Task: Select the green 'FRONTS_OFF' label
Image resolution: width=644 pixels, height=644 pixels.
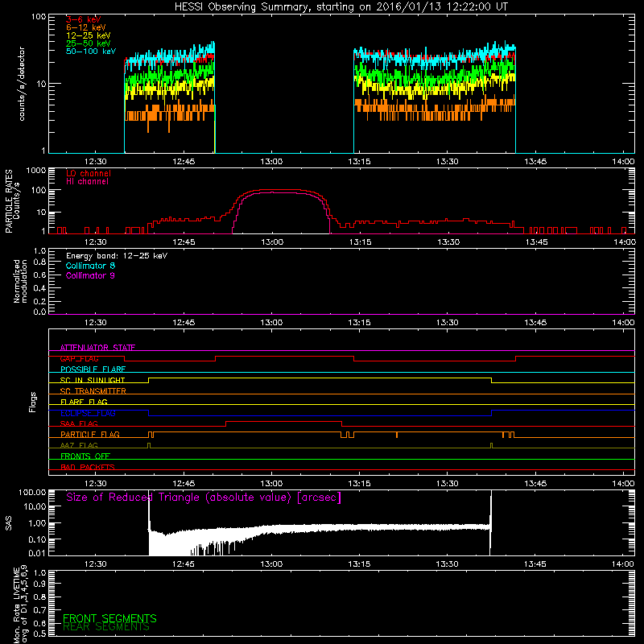Action: 85,456
